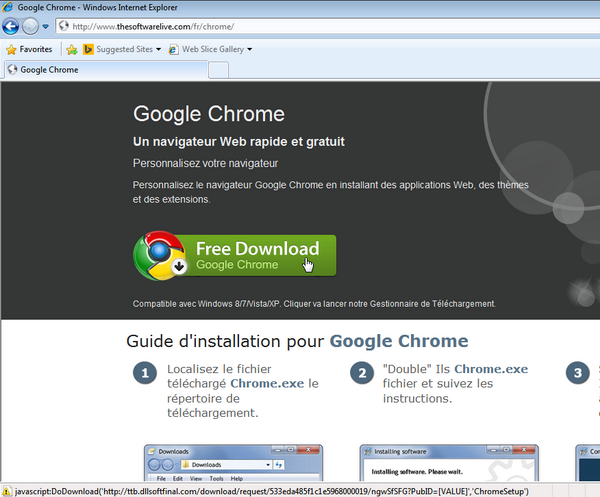Click the browser Back arrow button

click(10, 26)
